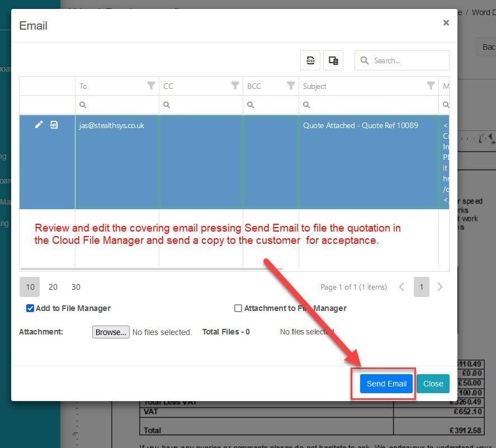
Task: Click the export to XLSX icon
Action: click(x=310, y=60)
